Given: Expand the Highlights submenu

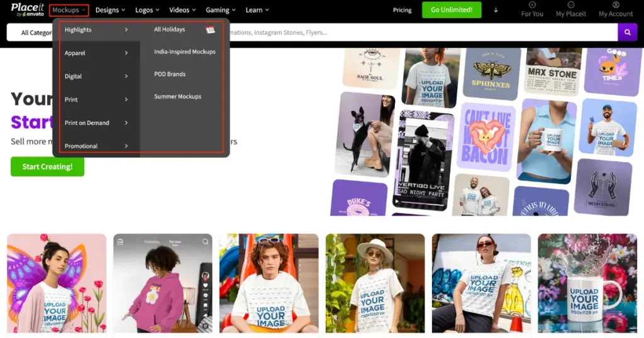Looking at the screenshot, I should pos(96,30).
